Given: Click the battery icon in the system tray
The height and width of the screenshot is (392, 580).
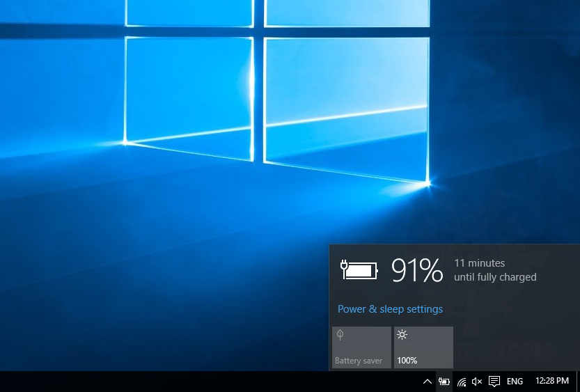Looking at the screenshot, I should [444, 382].
